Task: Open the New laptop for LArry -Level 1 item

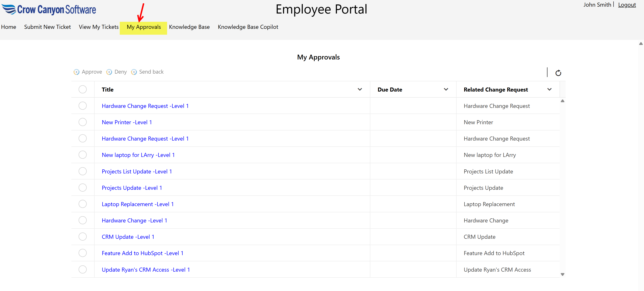Action: pos(138,155)
